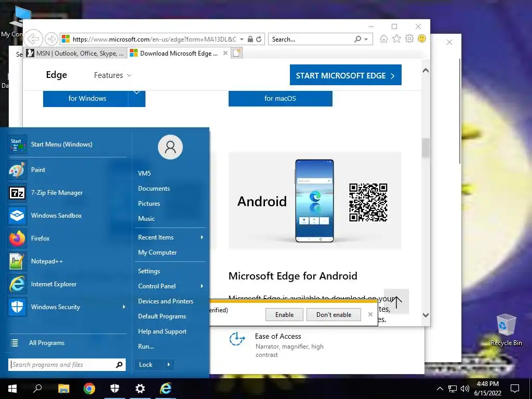Switch to MSN Outlook tab
Viewport: 532px width, 399px height.
click(75, 54)
